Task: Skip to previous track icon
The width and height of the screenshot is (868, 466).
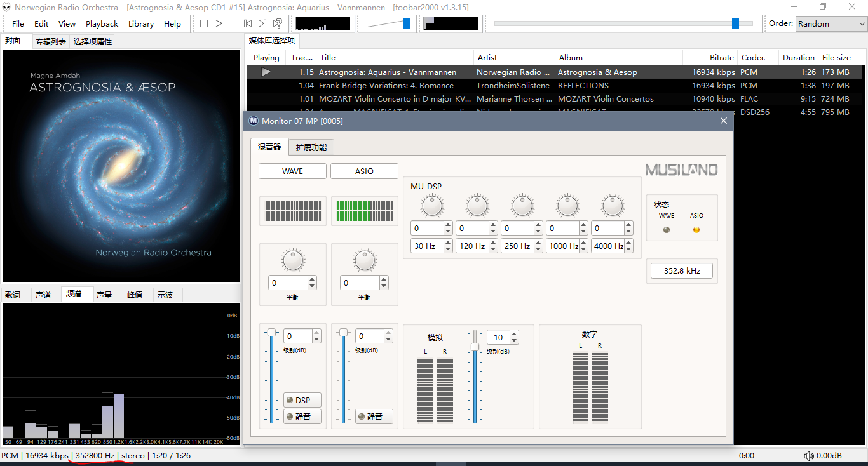Action: tap(248, 23)
